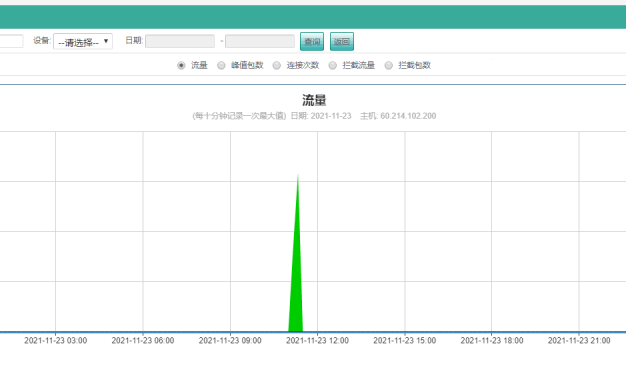Viewport: 626px width, 386px height.
Task: Click the green traffic spike peak
Action: (x=298, y=176)
